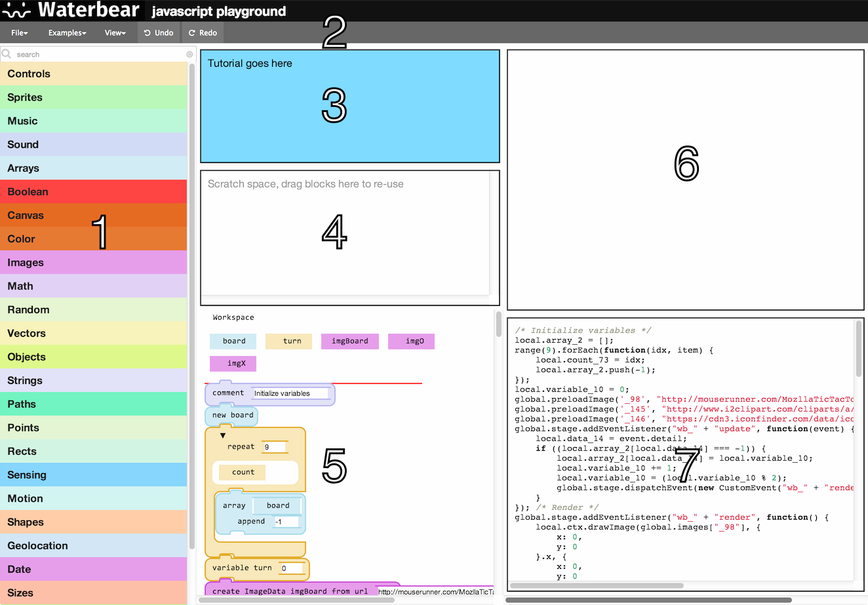Select the Rects category
Viewport: 868px width, 605px height.
(x=94, y=451)
